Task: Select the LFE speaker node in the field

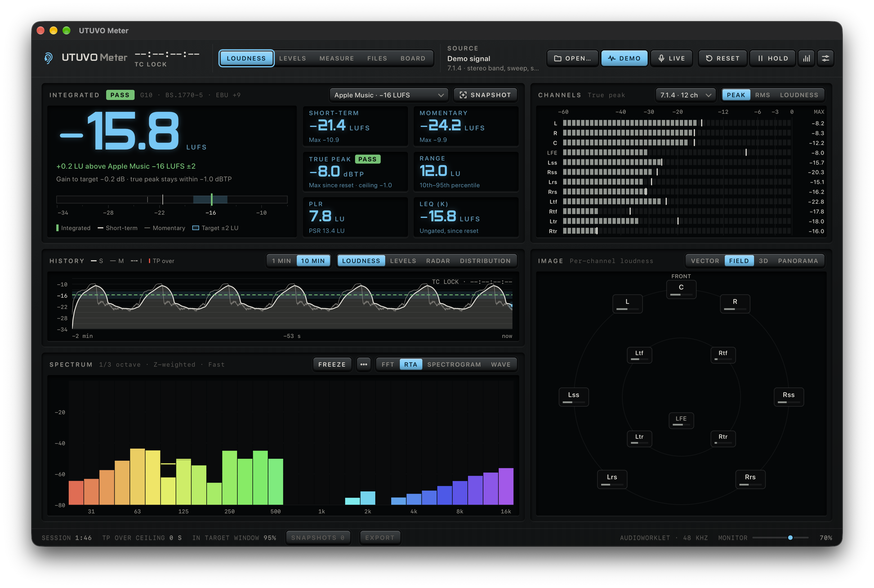Action: tap(681, 420)
